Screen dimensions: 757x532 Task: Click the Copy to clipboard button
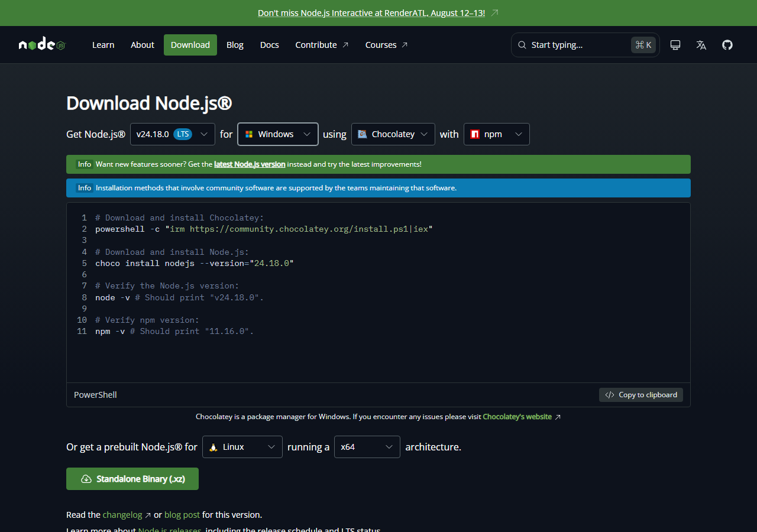pyautogui.click(x=641, y=395)
